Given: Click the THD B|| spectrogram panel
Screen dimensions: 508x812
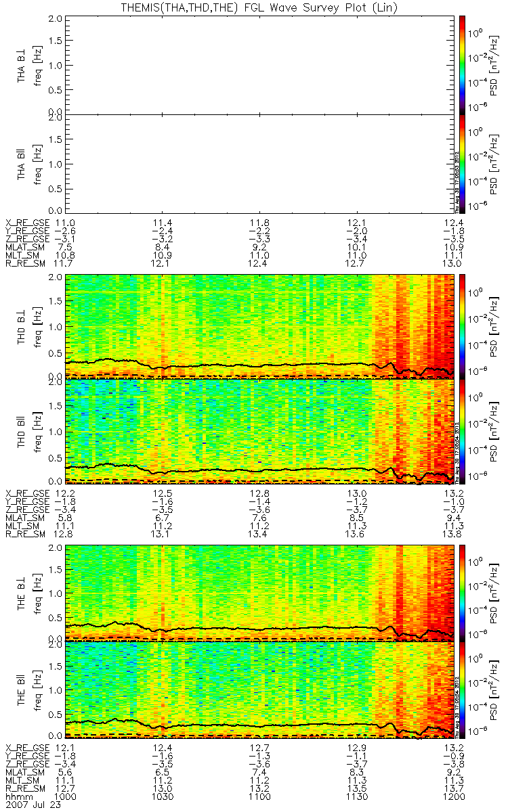Looking at the screenshot, I should pos(258,431).
